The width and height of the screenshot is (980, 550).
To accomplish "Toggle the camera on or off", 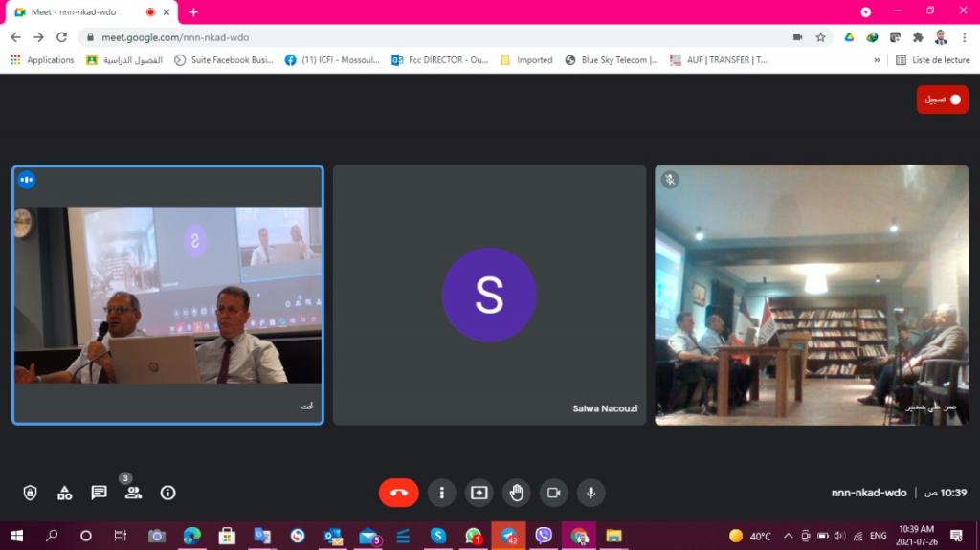I will [x=553, y=493].
